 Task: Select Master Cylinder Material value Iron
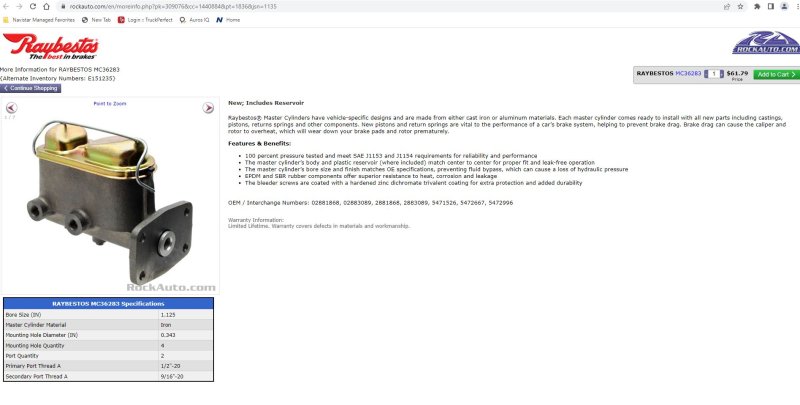(x=166, y=325)
